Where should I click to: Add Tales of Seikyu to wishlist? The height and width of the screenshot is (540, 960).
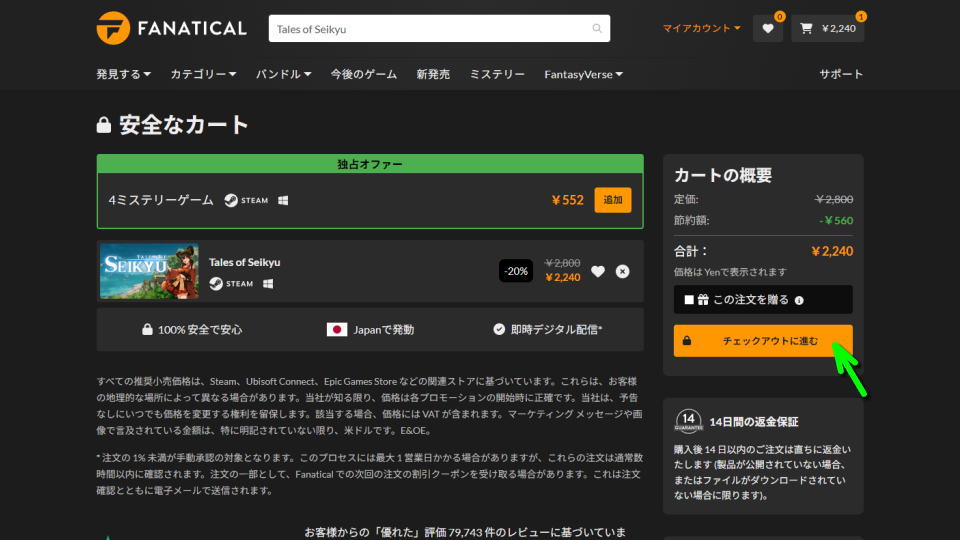click(598, 271)
